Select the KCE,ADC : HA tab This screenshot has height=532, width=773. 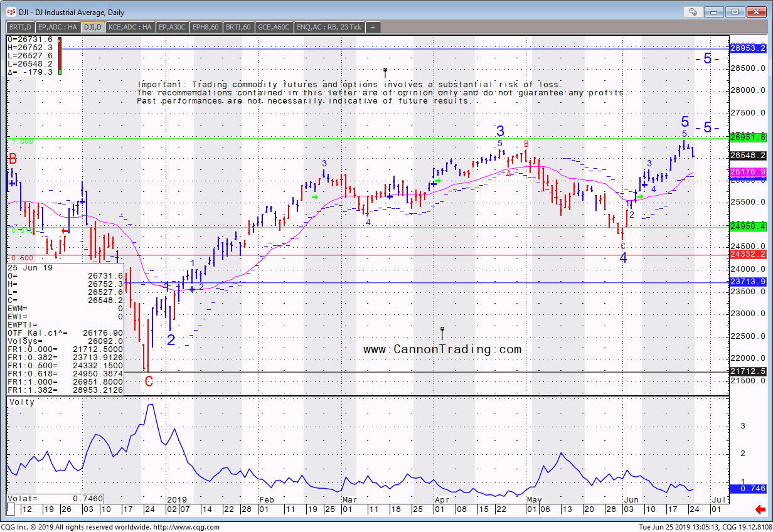131,27
